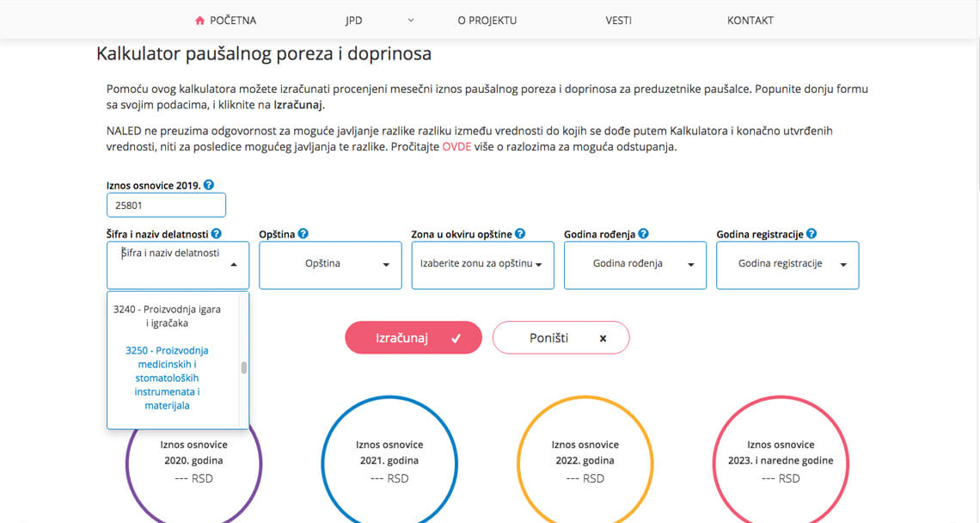The height and width of the screenshot is (523, 980).
Task: Expand the JPD menu chevron
Action: [411, 20]
